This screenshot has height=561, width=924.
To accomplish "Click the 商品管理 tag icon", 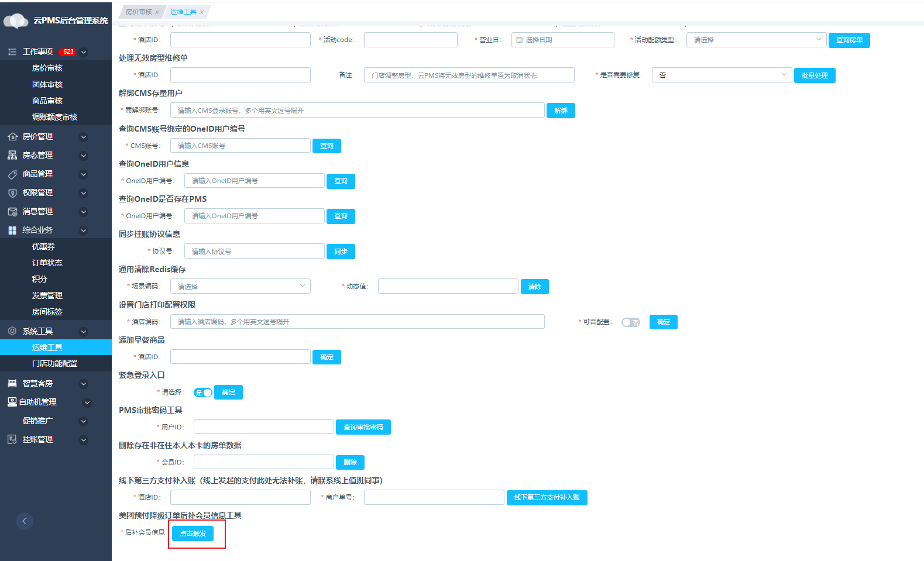I will pos(12,174).
